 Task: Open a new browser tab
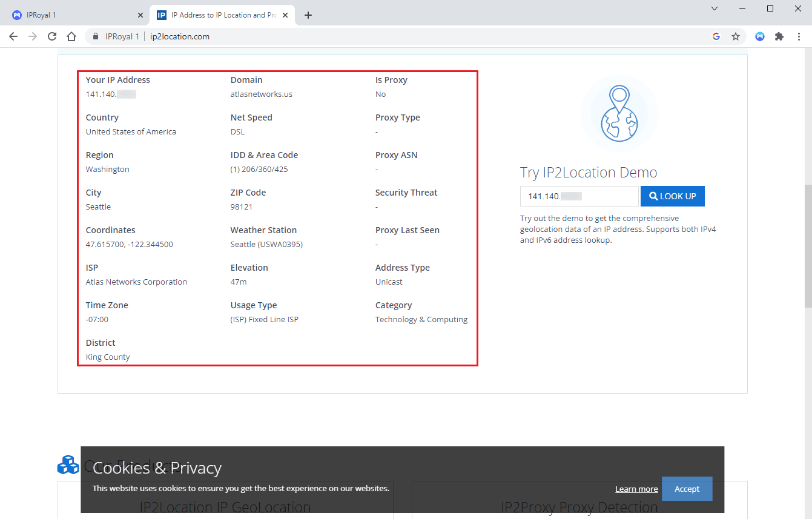(x=308, y=15)
